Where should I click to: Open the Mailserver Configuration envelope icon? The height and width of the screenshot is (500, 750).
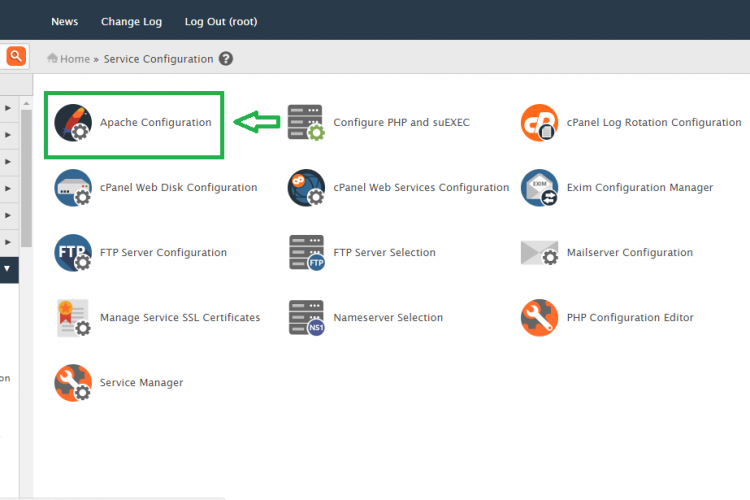coord(540,253)
